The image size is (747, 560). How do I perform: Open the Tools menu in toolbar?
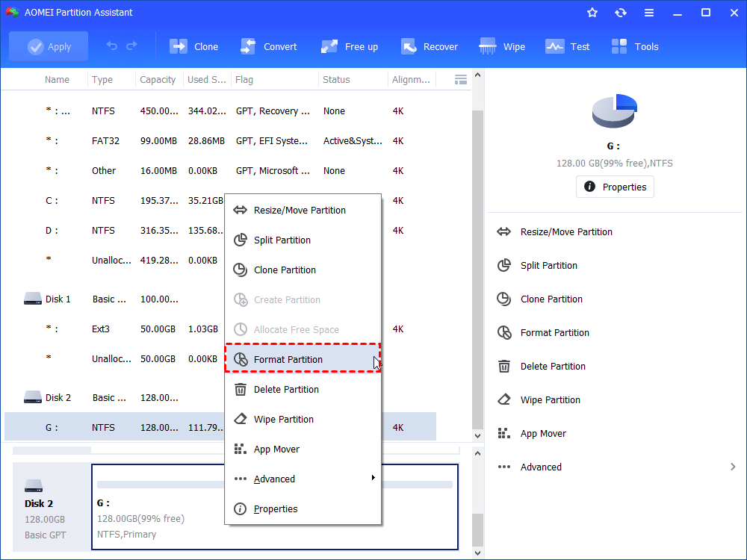click(x=635, y=46)
